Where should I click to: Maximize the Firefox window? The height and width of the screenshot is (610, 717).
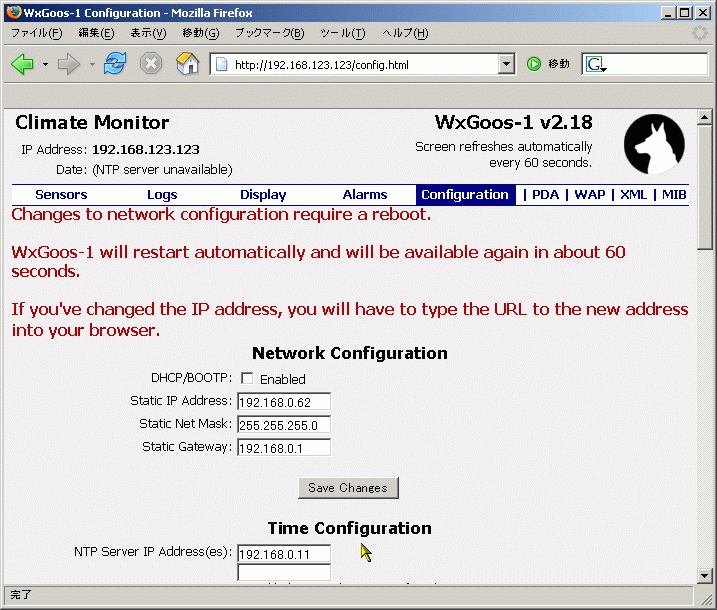(x=685, y=13)
